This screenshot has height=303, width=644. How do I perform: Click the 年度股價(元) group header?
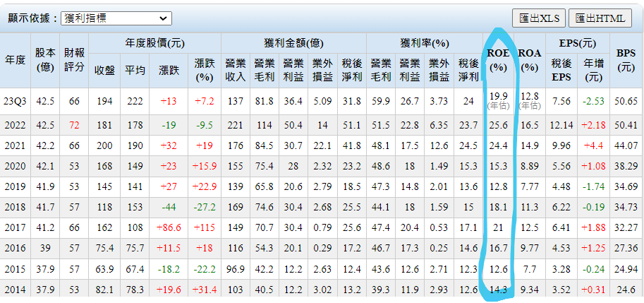pos(154,42)
